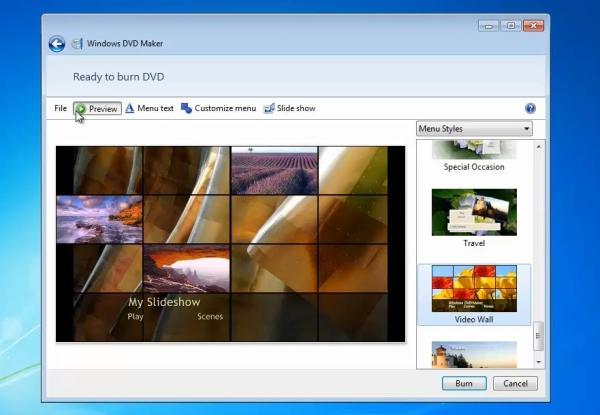The width and height of the screenshot is (600, 415).
Task: Click the blue back arrow button
Action: (57, 44)
